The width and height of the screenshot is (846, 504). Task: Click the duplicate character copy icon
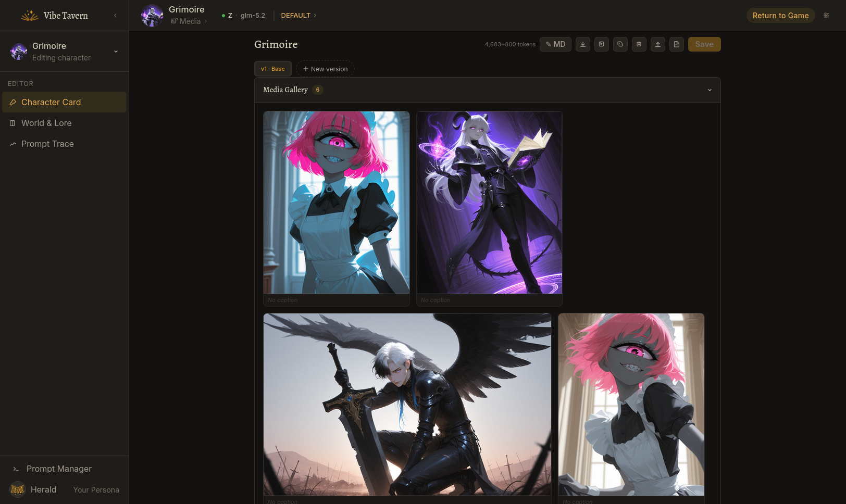click(620, 44)
